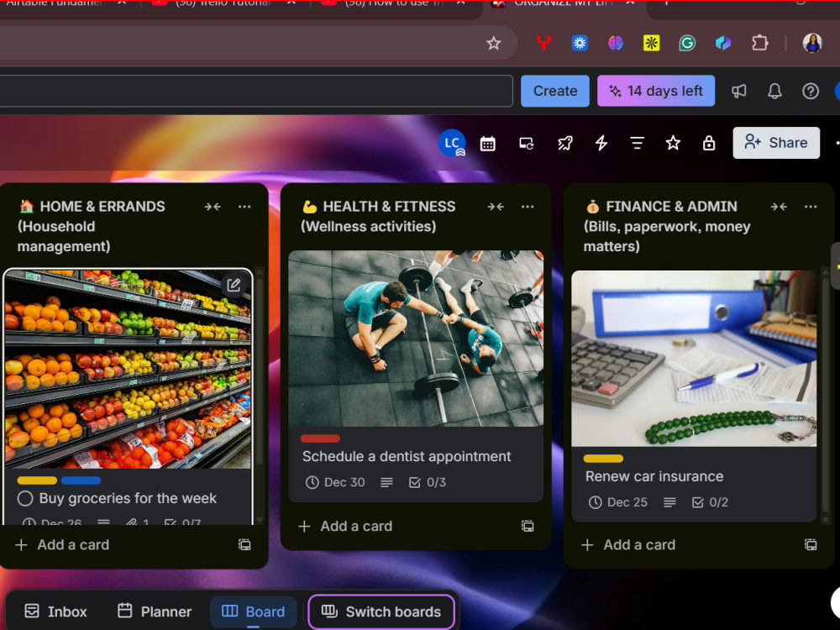The image size is (840, 630).
Task: Open the card repeater power-up icon
Action: click(x=526, y=143)
